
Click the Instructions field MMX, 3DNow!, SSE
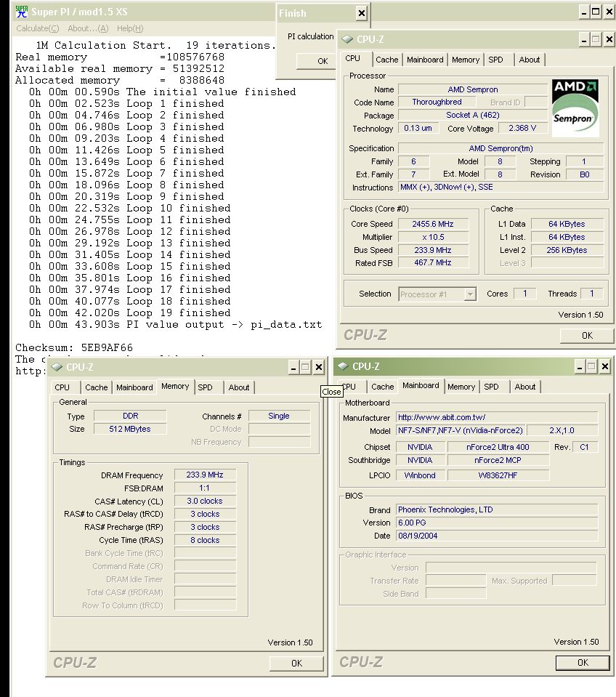tap(500, 187)
